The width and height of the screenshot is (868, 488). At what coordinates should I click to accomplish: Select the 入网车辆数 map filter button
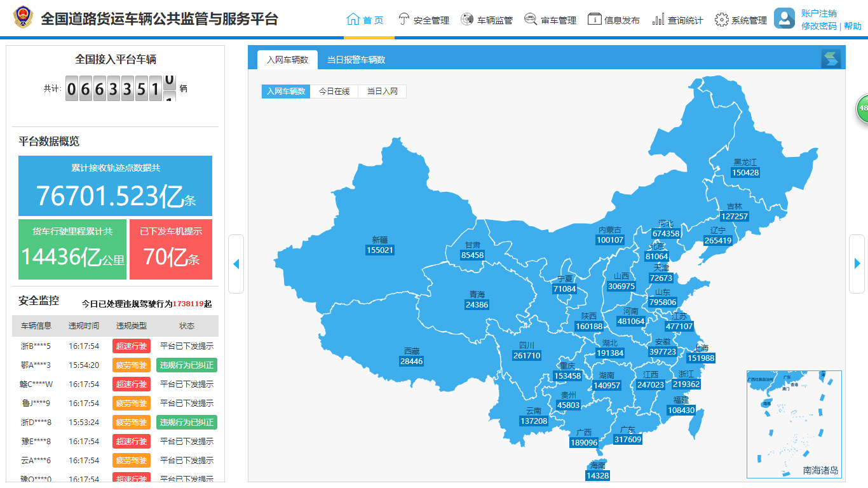tap(286, 91)
